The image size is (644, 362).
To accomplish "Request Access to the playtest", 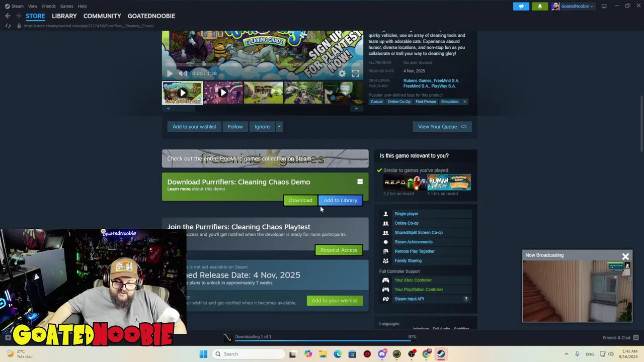I will click(x=339, y=250).
